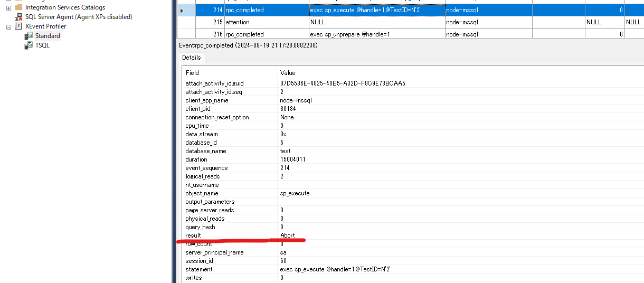Click the object_name value sp_execute
The image size is (644, 283).
(x=295, y=193)
